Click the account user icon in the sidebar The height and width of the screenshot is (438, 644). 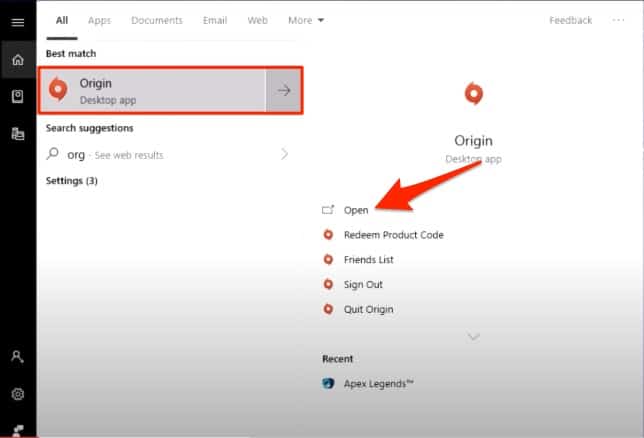(x=17, y=356)
